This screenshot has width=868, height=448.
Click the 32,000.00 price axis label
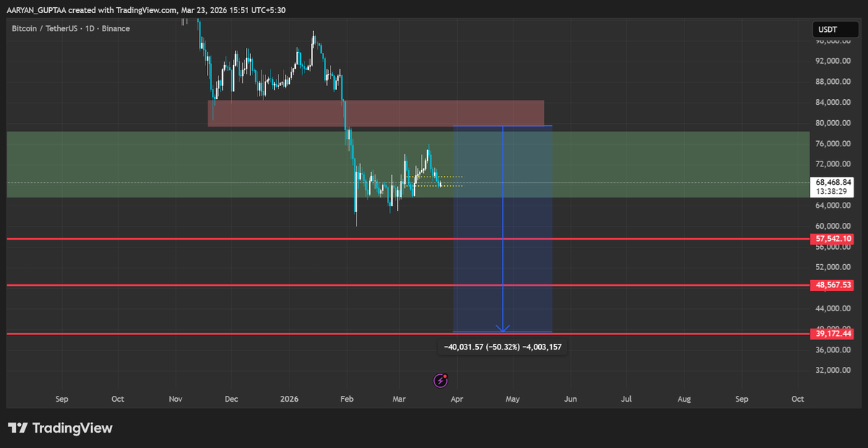[x=834, y=370]
